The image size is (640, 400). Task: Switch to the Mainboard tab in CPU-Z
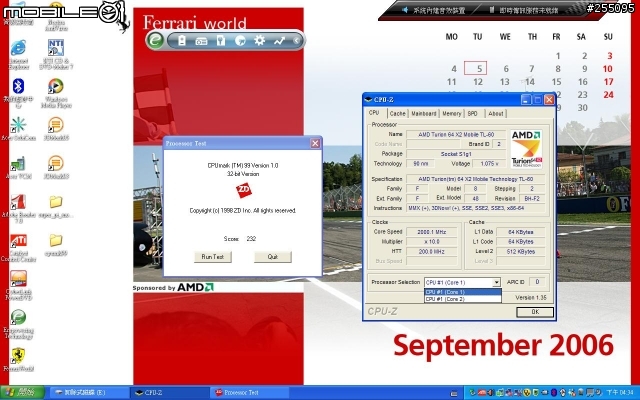424,113
